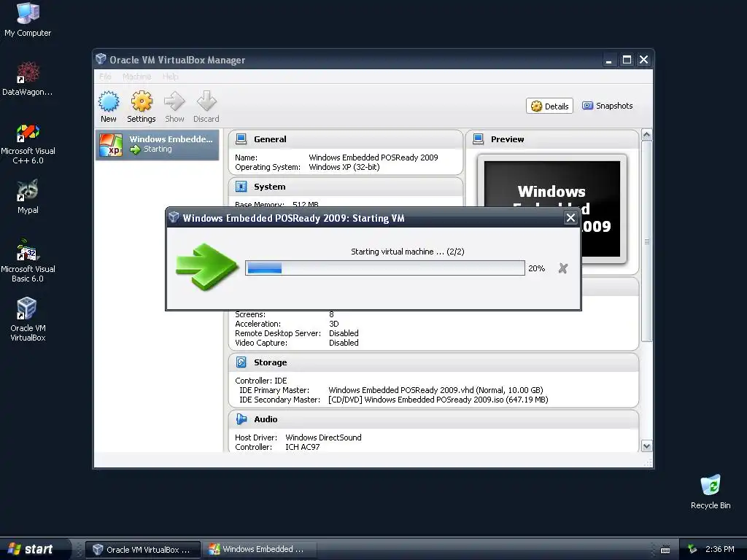Click the IDE Secondary Master iso entry
This screenshot has width=747, height=560.
click(x=438, y=400)
